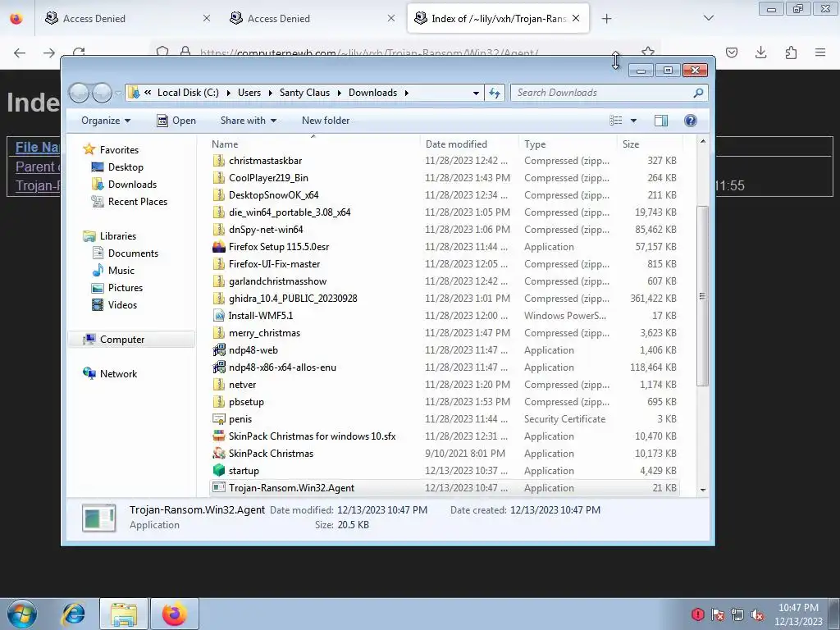Open the Firefox Pocket save icon
The height and width of the screenshot is (630, 840).
click(732, 52)
